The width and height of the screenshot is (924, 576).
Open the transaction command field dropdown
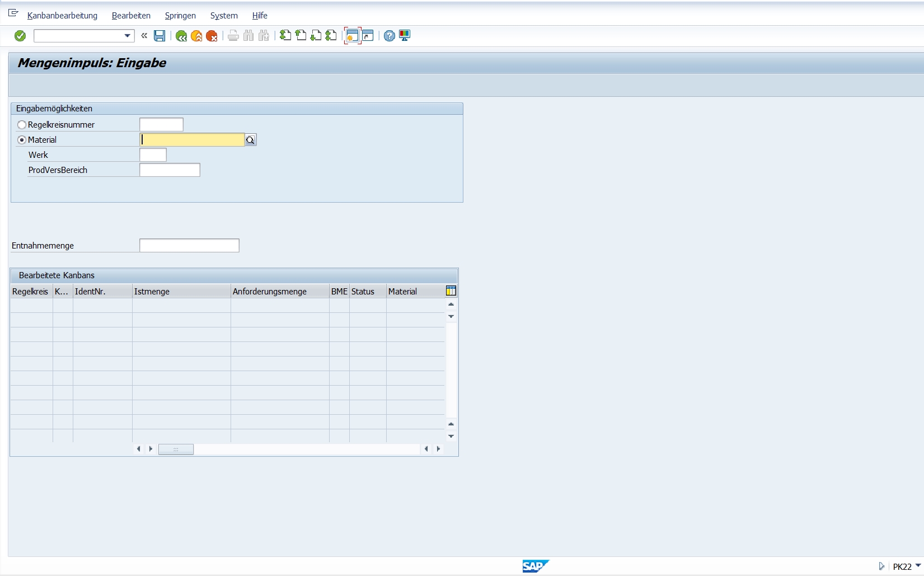[128, 36]
